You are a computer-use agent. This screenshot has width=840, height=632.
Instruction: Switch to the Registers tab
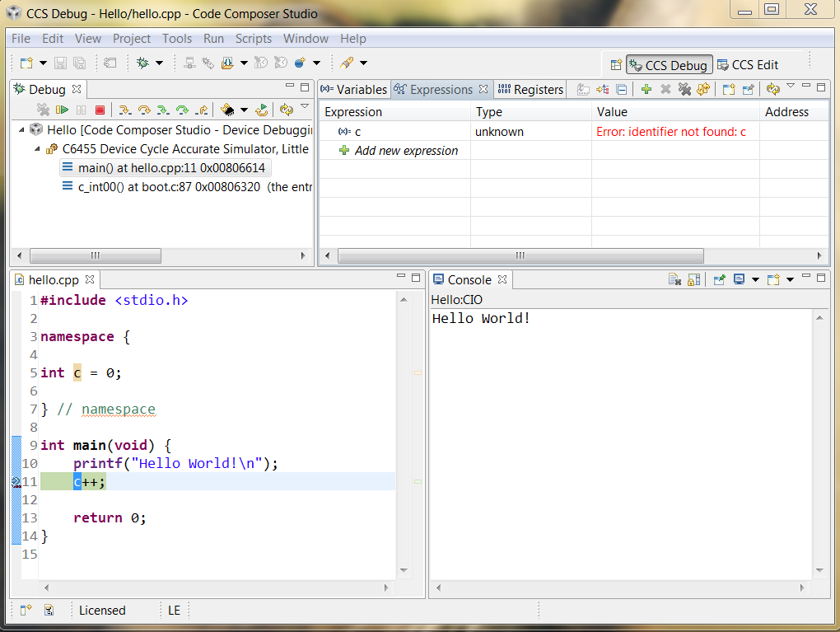click(x=530, y=90)
